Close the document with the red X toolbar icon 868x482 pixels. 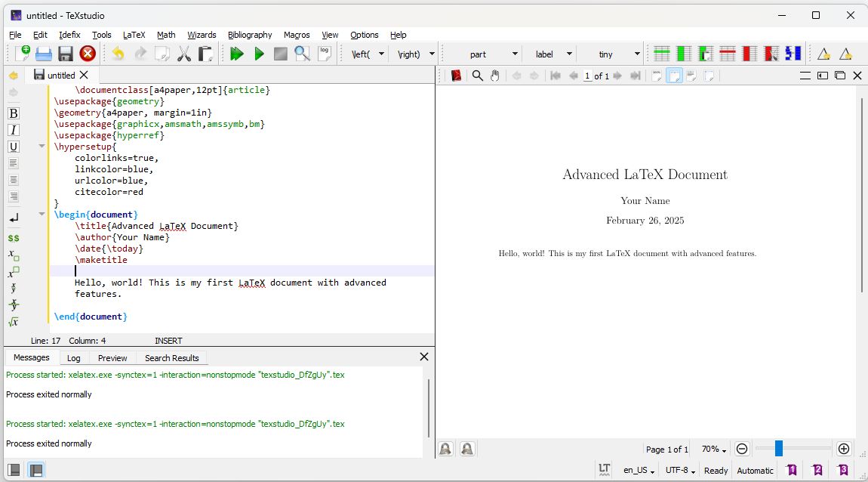(x=88, y=54)
